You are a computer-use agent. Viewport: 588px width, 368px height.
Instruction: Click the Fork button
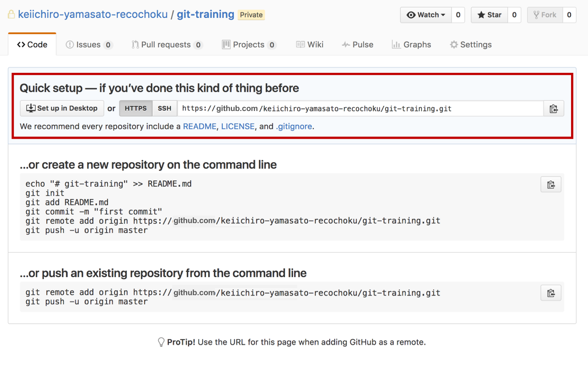(545, 15)
